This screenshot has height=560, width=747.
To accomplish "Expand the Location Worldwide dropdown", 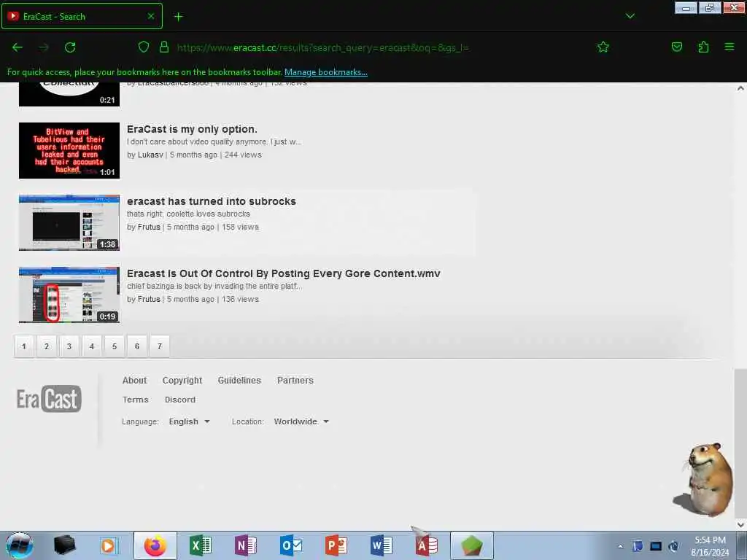I will tap(301, 421).
